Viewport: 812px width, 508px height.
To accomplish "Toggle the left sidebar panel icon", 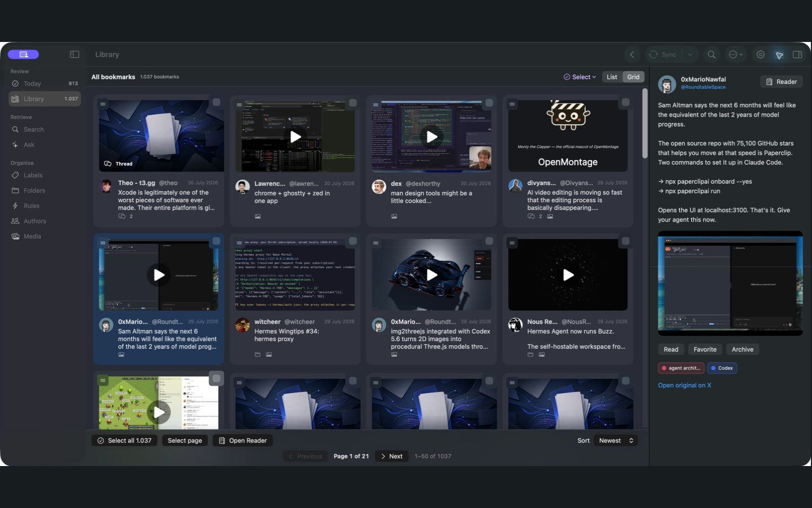I will pos(74,55).
